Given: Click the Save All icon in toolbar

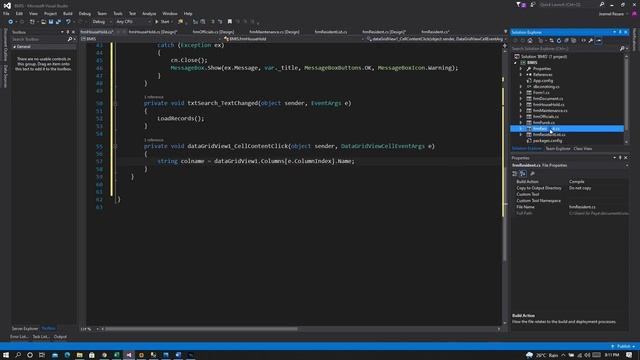Looking at the screenshot, I should tap(58, 22).
